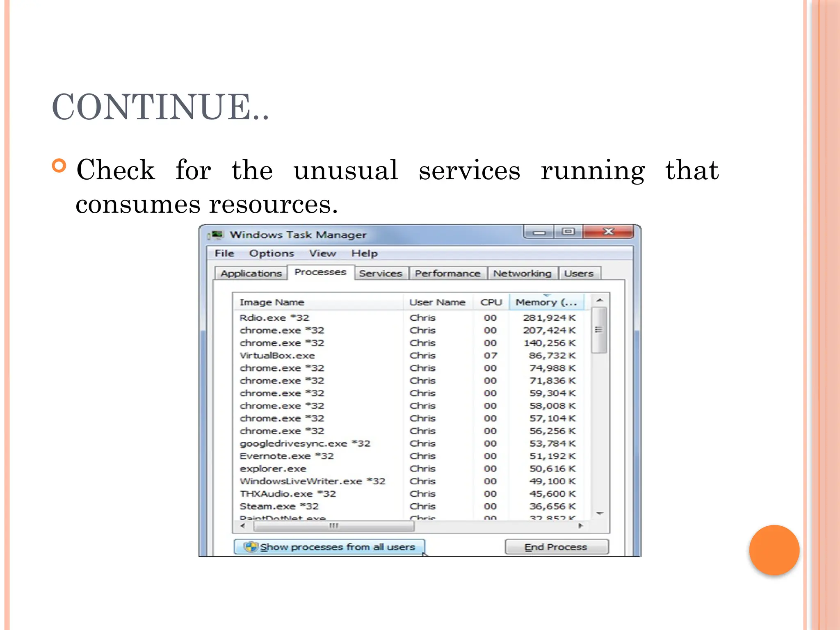Select the chrome.exe process using 57,104 K
840x630 pixels.
coord(412,418)
